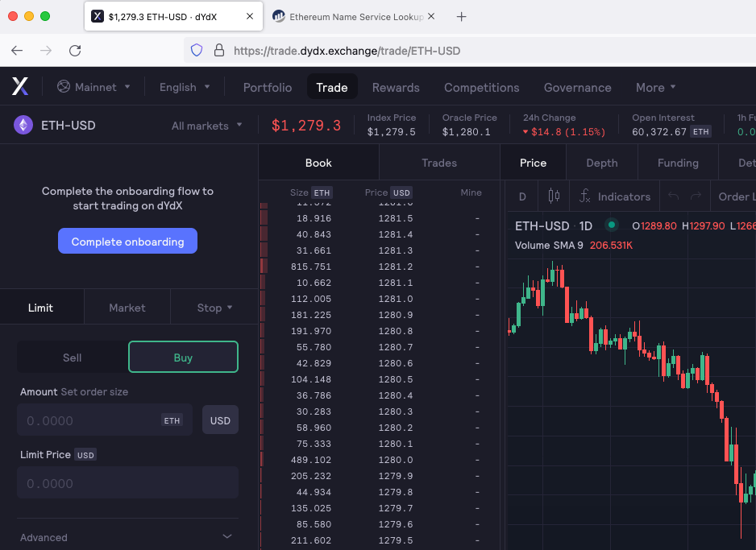Viewport: 756px width, 550px height.
Task: Click the Oracle Price value $1,280.1
Action: coord(466,132)
